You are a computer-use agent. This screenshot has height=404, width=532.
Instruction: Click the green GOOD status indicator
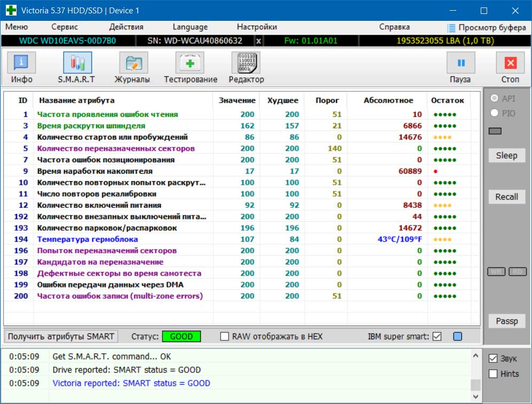[181, 337]
